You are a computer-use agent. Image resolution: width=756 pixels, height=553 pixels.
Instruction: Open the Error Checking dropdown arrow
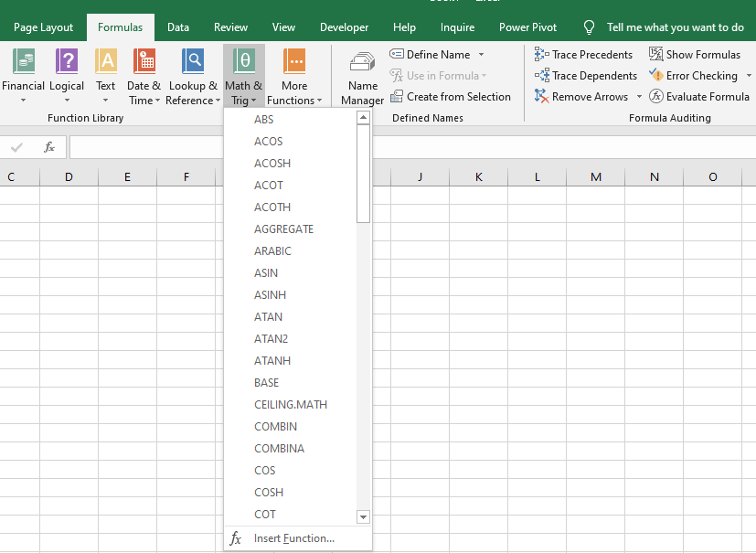pos(750,75)
